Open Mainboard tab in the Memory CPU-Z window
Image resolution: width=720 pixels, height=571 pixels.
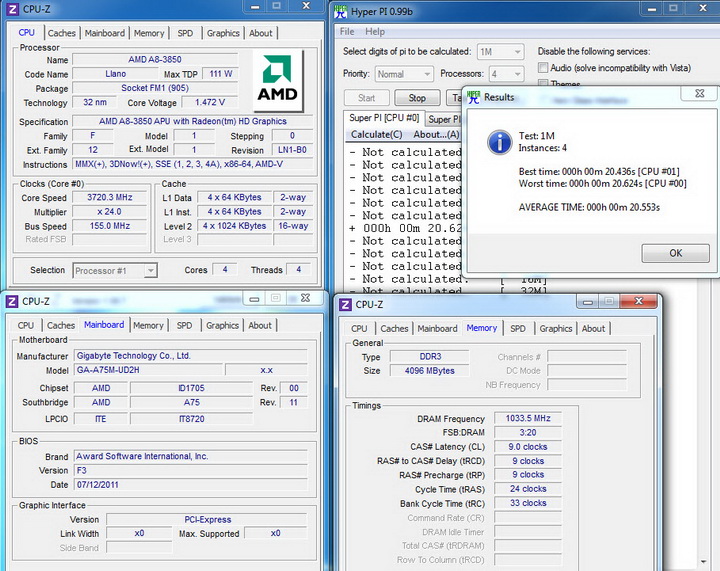[437, 329]
